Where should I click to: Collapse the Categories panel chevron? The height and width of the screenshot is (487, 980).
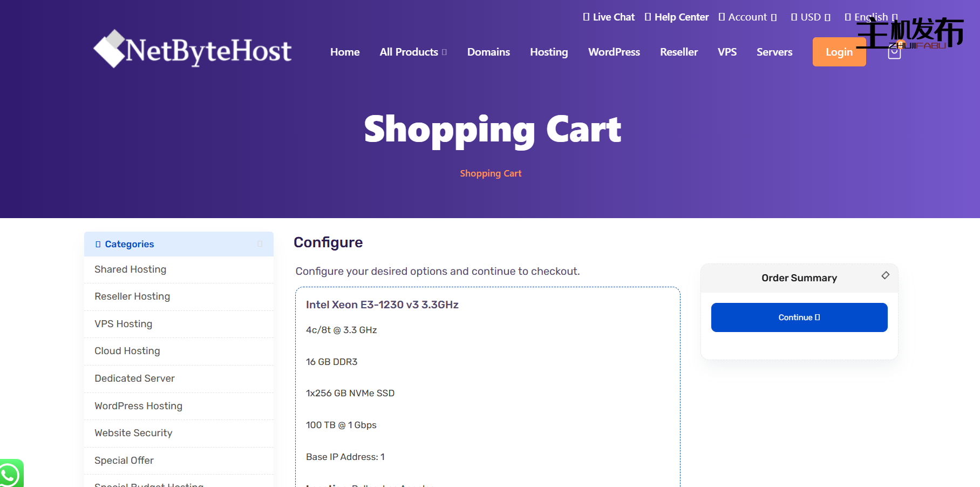(x=260, y=244)
